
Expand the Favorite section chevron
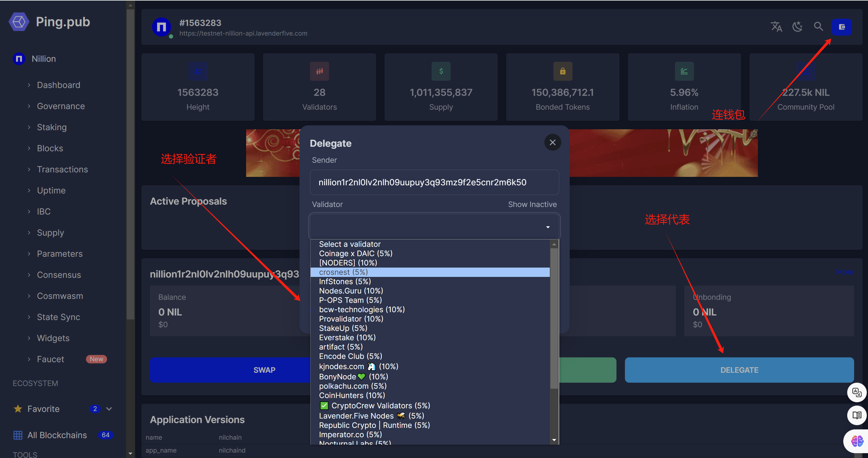coord(109,409)
